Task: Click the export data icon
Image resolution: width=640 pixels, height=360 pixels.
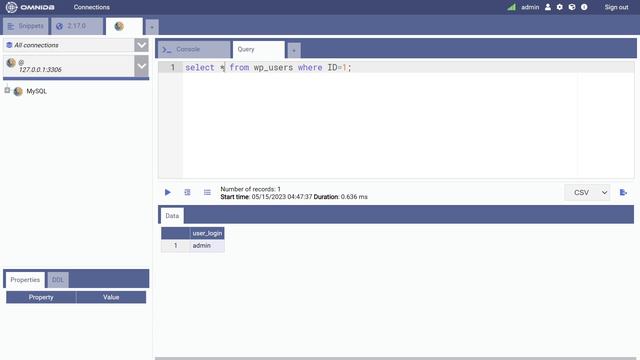Action: point(623,192)
